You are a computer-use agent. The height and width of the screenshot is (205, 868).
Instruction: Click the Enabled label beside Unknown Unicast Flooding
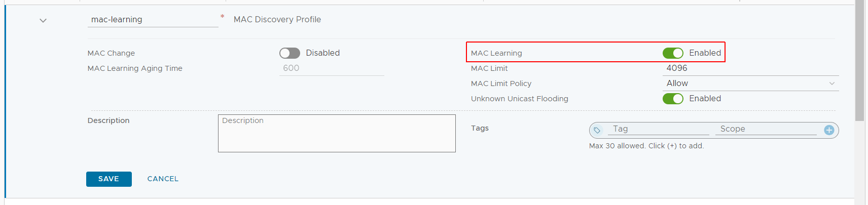click(705, 99)
